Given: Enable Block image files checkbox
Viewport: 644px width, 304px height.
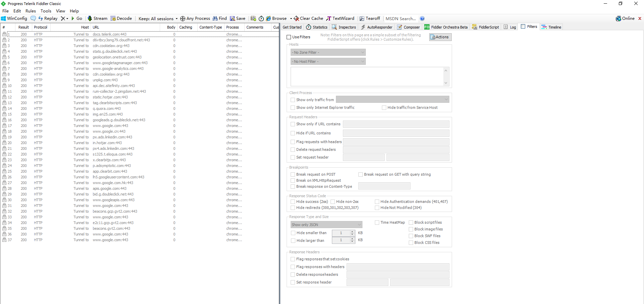Looking at the screenshot, I should coord(411,229).
